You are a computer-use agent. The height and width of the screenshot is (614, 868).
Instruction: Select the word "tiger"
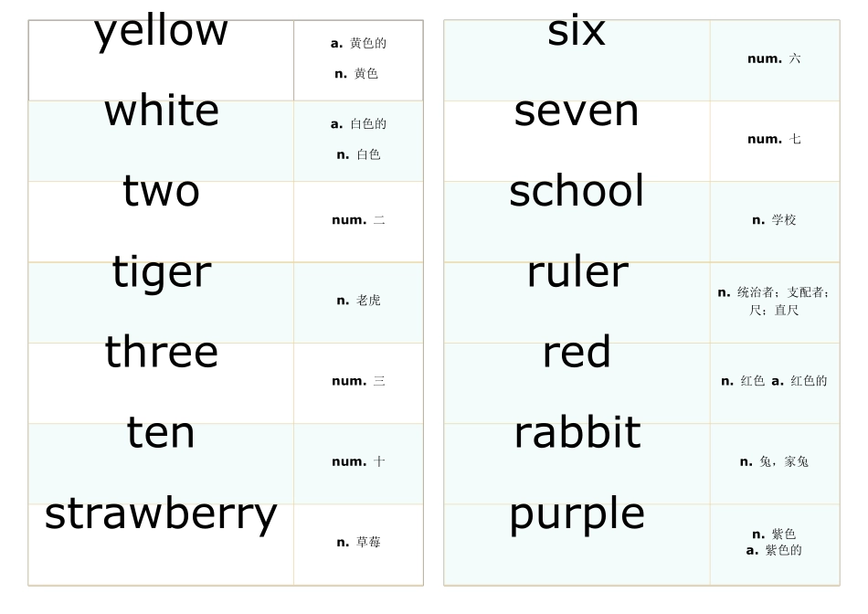[162, 272]
